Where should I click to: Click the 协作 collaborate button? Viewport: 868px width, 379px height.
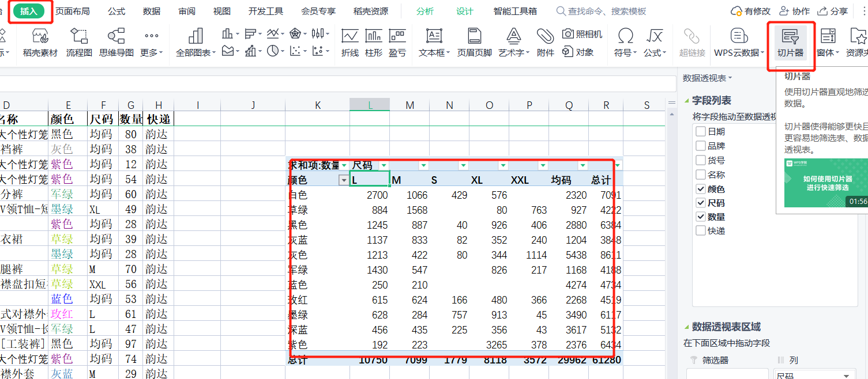point(794,12)
